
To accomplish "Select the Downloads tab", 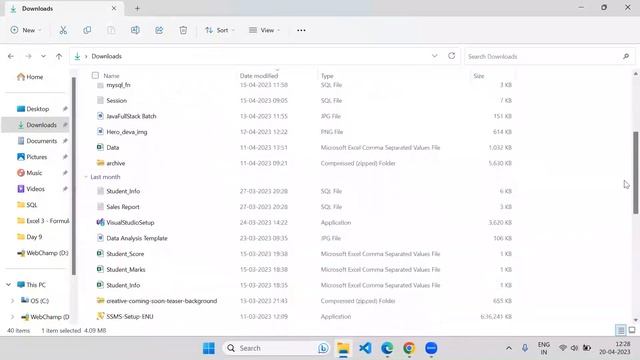I will pos(63,8).
